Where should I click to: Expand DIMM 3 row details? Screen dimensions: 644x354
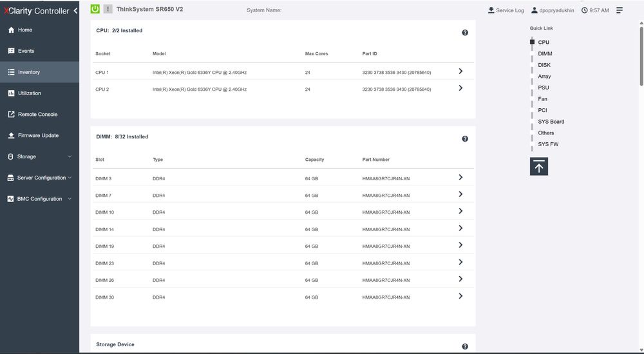(460, 178)
